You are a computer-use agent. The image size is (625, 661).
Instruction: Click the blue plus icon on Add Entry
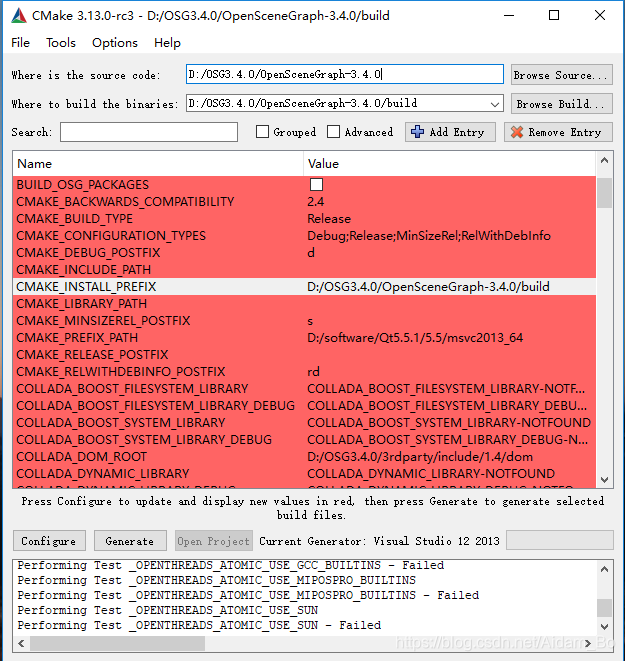pos(417,132)
